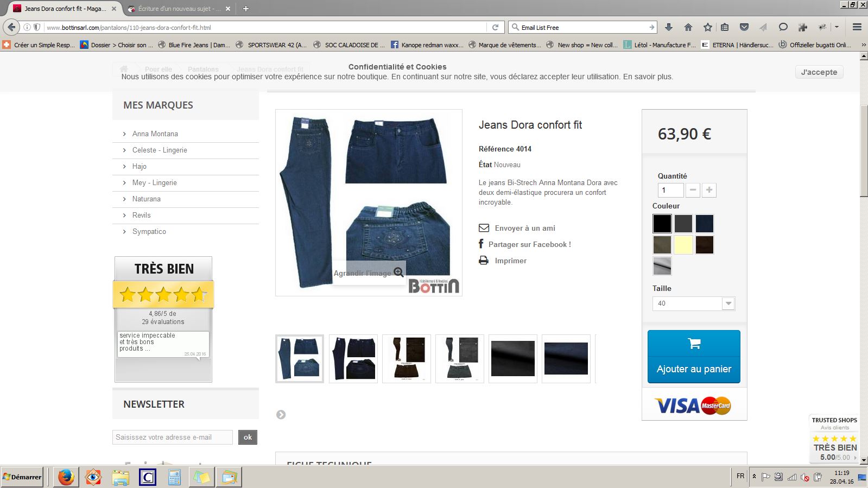The image size is (868, 488).
Task: Advance thumbnails with round arrow icon
Action: [x=281, y=415]
